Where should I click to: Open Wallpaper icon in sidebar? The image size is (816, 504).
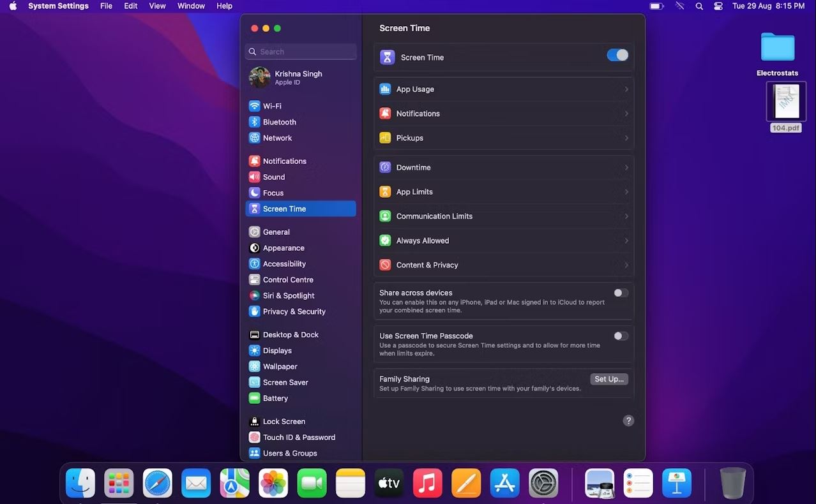click(254, 366)
